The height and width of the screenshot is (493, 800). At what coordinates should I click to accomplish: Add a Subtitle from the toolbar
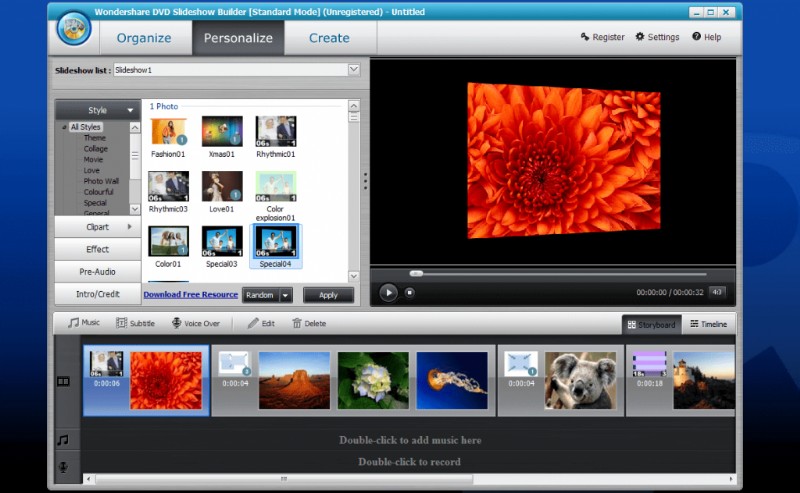pos(135,323)
